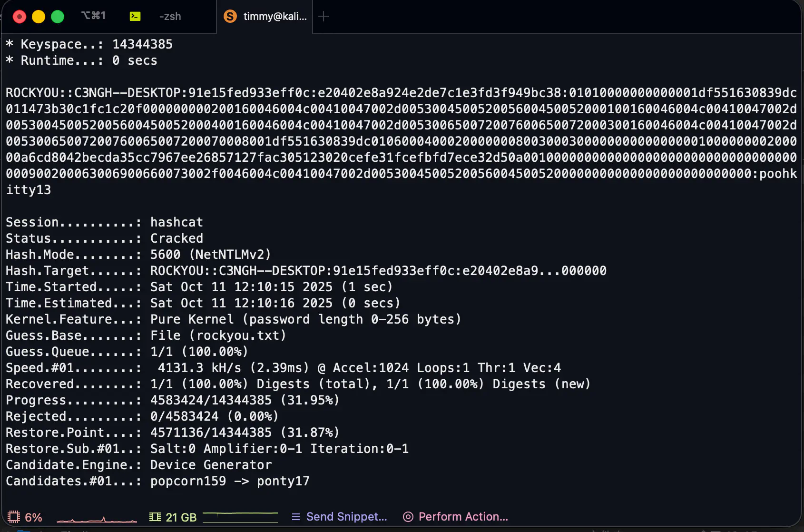This screenshot has height=532, width=804.
Task: Click the green terminal icon on zsh tab
Action: pos(135,17)
